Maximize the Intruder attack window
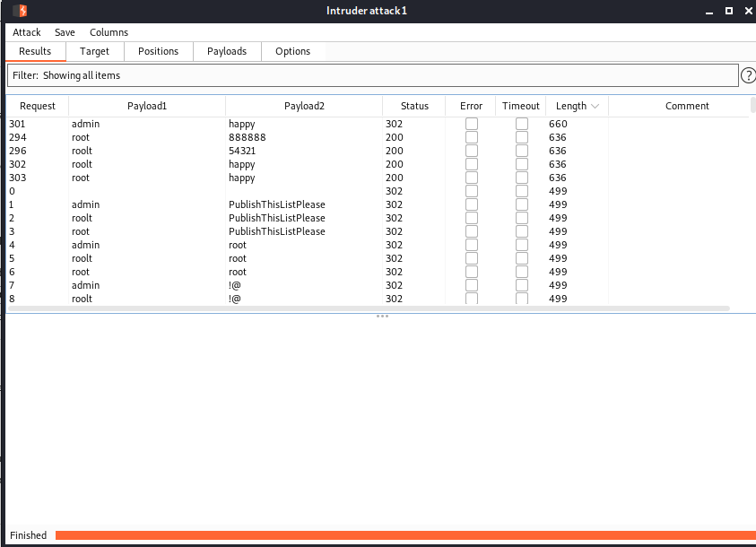 pos(729,11)
